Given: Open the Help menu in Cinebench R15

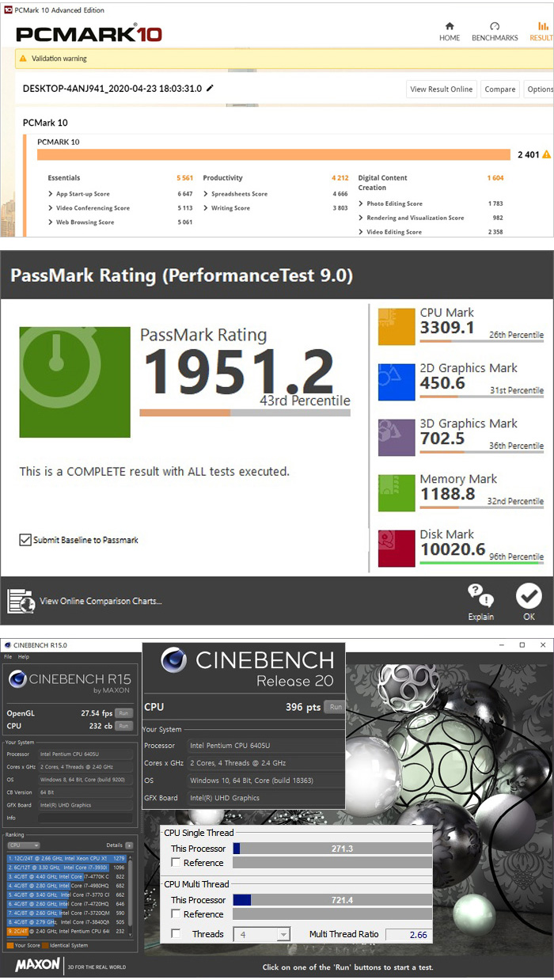Looking at the screenshot, I should pyautogui.click(x=24, y=657).
